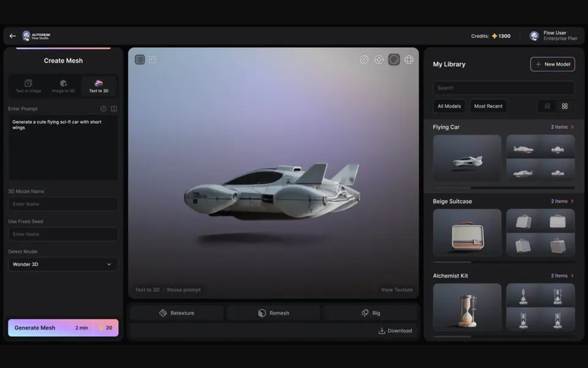Expand the Beige Suitcase 2 items link
Screen dimensions: 588x368
pyautogui.click(x=562, y=201)
